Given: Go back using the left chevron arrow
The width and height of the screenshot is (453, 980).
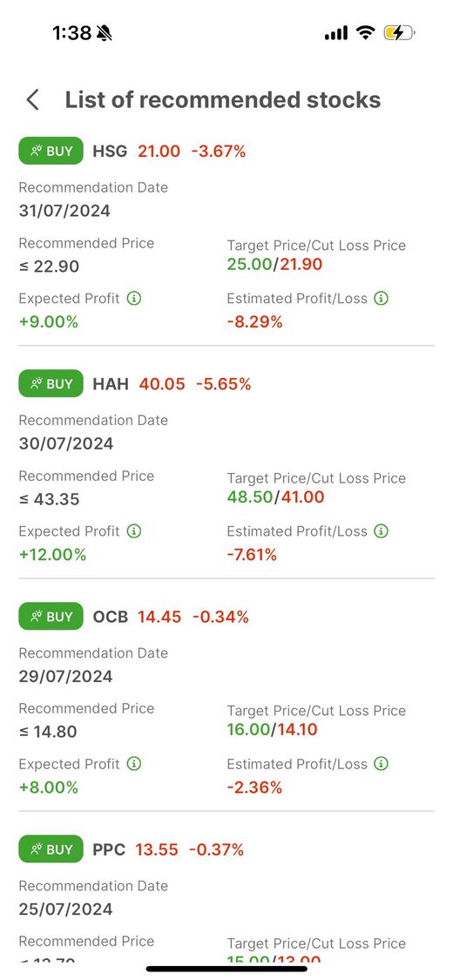Looking at the screenshot, I should point(32,100).
